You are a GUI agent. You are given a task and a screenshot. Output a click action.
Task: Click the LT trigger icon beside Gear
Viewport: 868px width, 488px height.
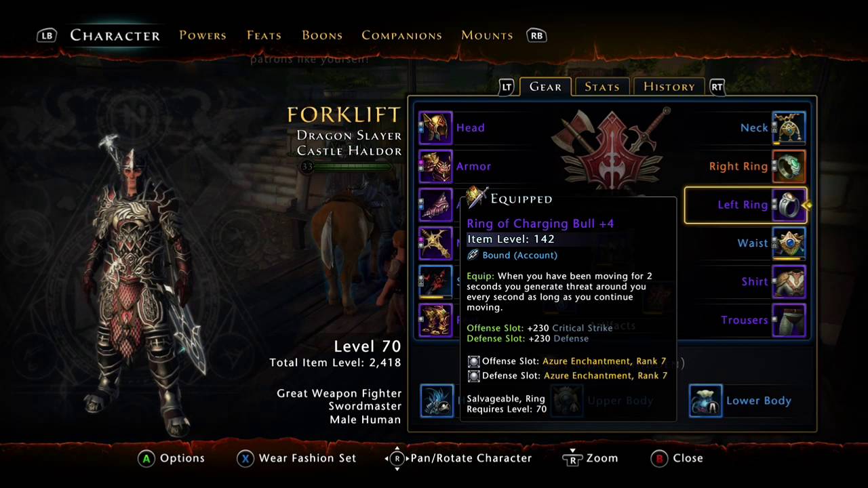[507, 87]
